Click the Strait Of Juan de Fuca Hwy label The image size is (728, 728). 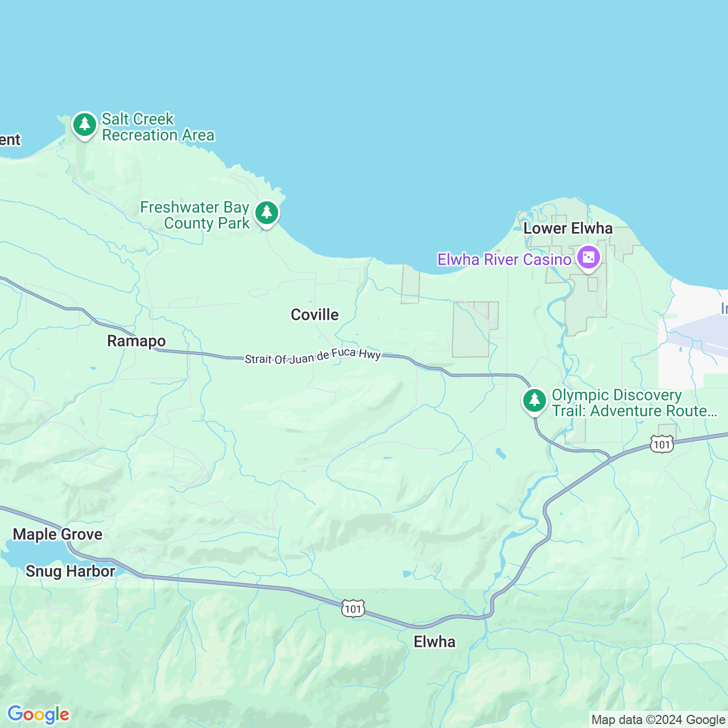[x=312, y=356]
